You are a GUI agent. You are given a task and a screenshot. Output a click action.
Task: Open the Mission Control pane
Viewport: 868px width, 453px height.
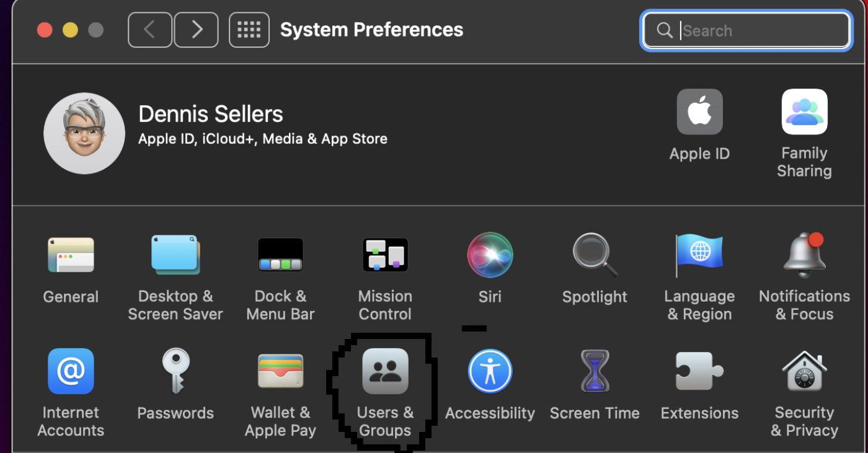point(385,255)
